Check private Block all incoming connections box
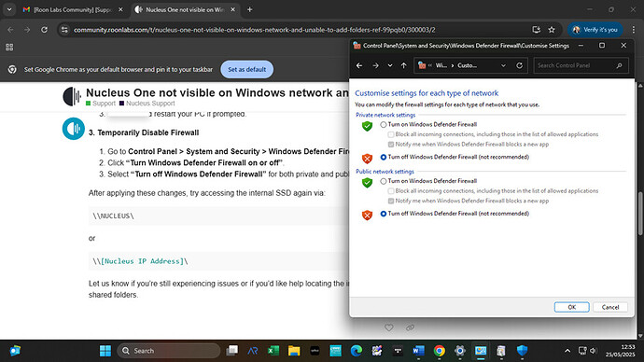 [x=391, y=134]
